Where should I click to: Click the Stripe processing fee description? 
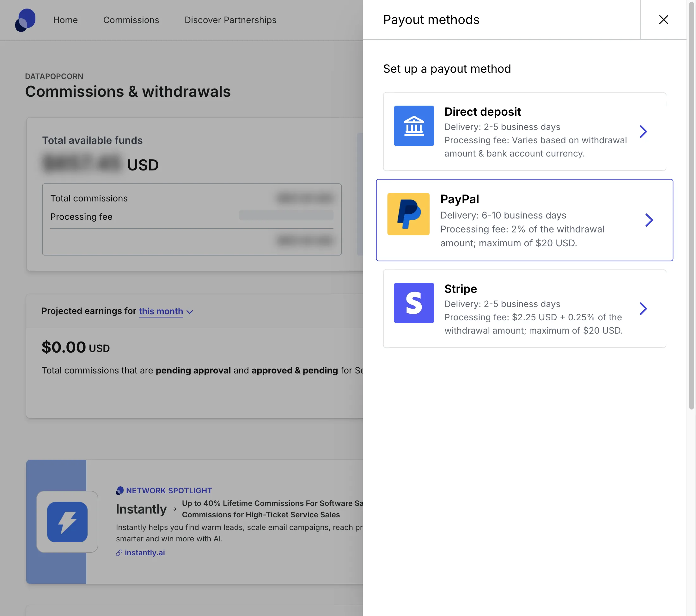click(x=534, y=324)
